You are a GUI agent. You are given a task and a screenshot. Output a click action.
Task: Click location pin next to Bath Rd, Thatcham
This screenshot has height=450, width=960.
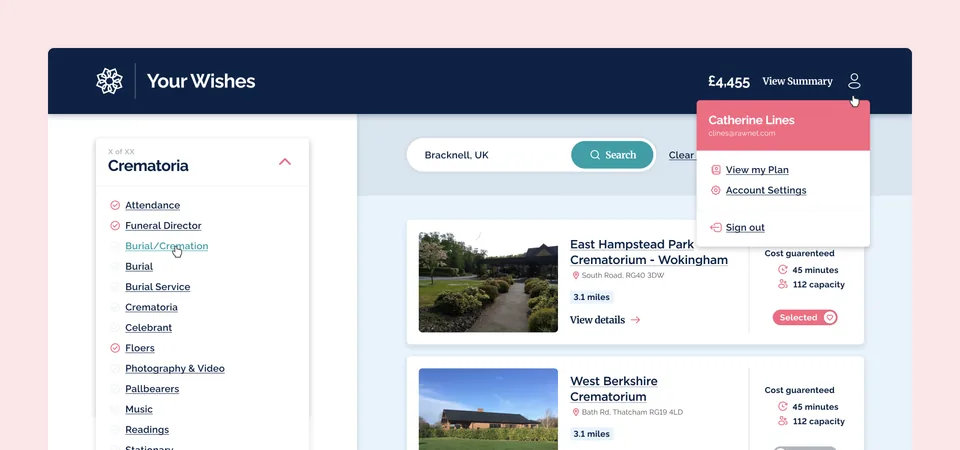pyautogui.click(x=576, y=412)
